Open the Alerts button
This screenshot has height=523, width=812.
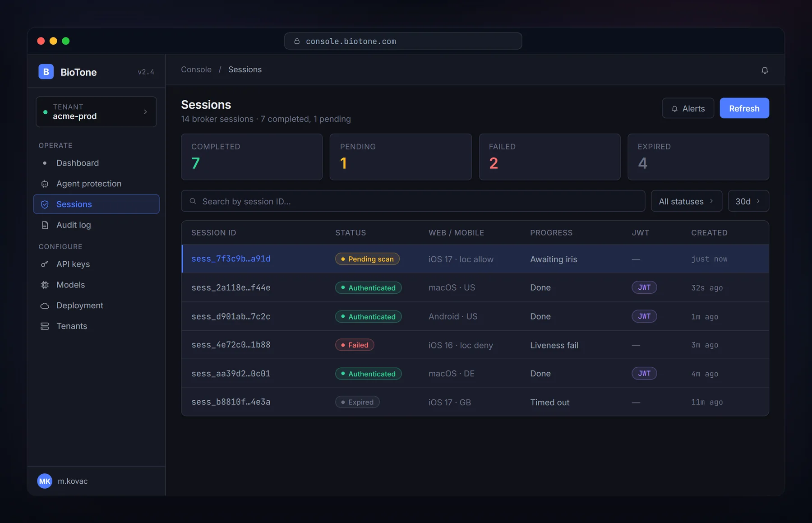[687, 108]
